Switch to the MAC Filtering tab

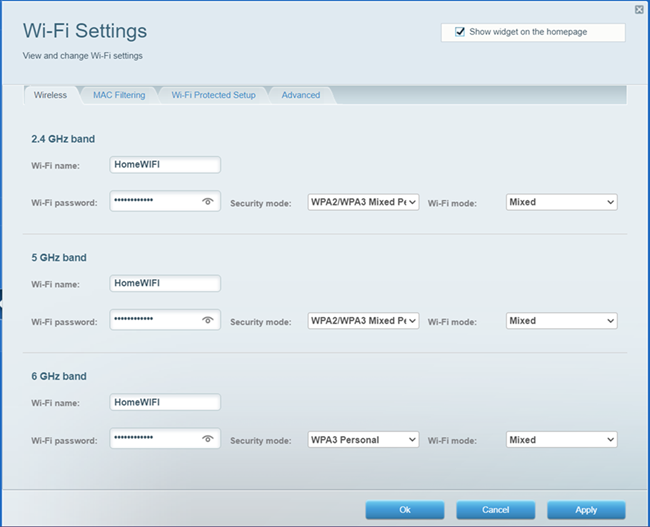click(x=119, y=95)
